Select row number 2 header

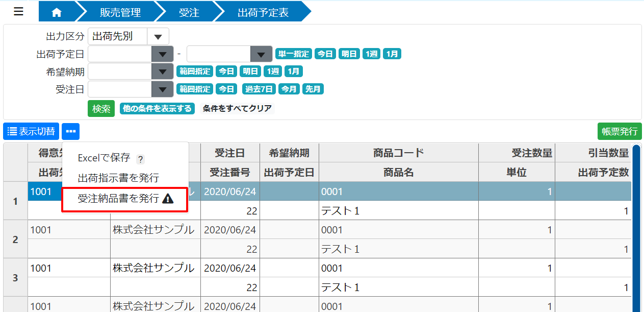point(15,239)
